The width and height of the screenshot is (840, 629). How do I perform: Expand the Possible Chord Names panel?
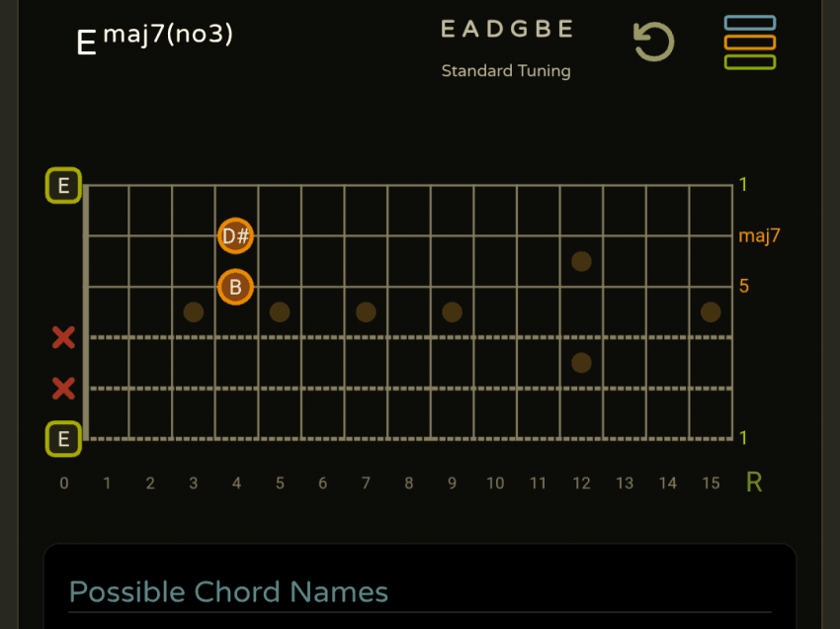point(228,591)
